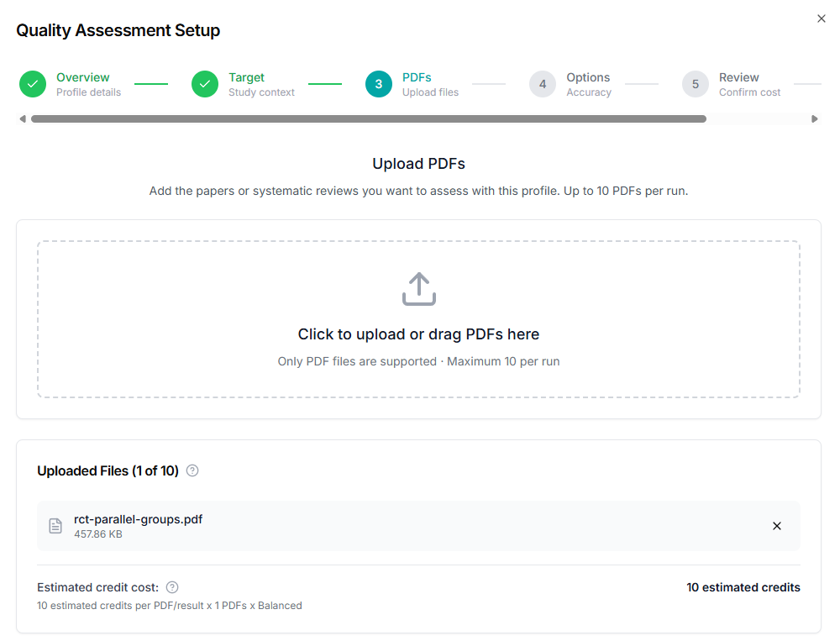Click the 'Confirm cost' subtitle
This screenshot has height=641, width=840.
(x=749, y=92)
